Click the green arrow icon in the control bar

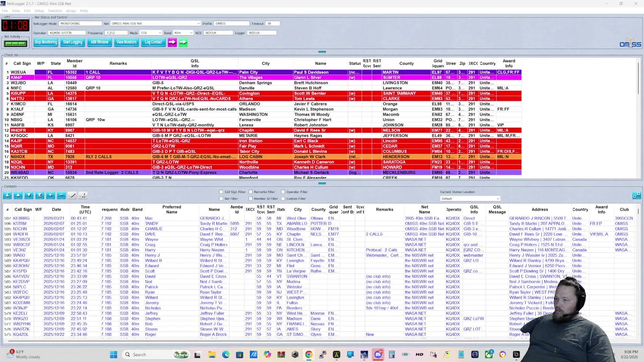pyautogui.click(x=183, y=42)
